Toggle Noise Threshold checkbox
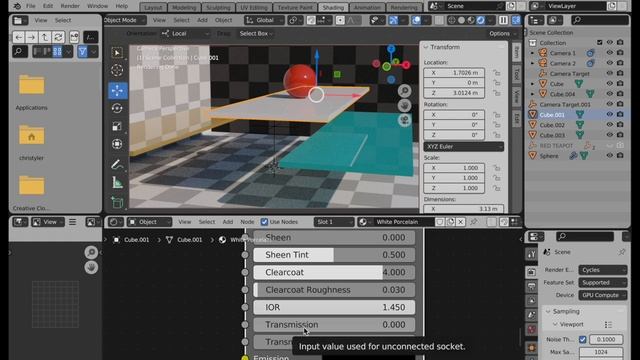Image resolution: width=640 pixels, height=360 pixels. click(x=583, y=339)
